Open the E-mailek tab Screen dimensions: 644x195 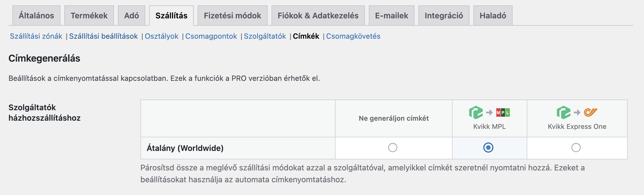392,16
